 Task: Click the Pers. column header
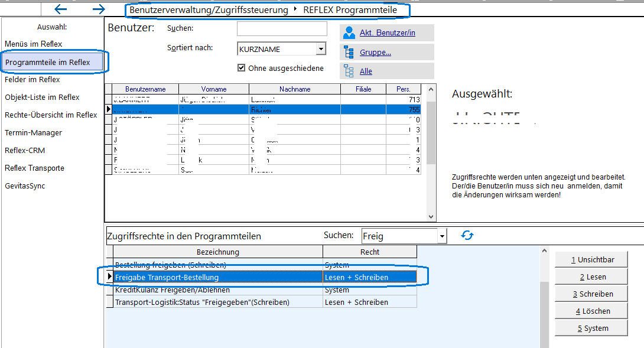(x=404, y=89)
